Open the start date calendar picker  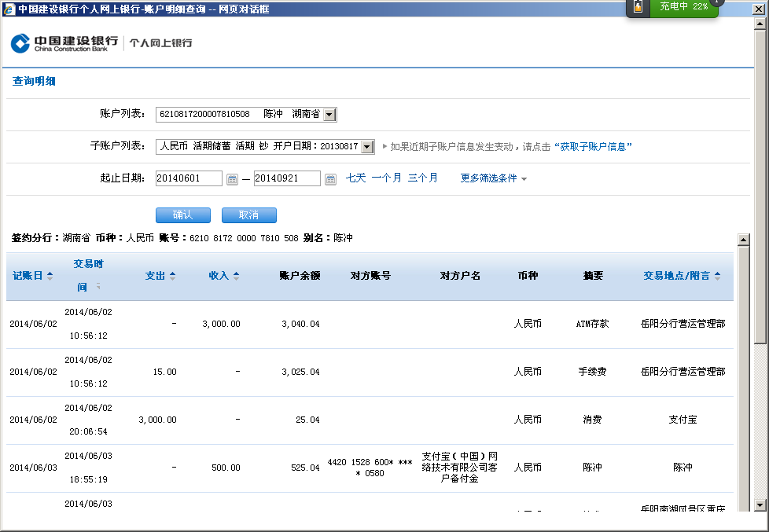pyautogui.click(x=232, y=179)
